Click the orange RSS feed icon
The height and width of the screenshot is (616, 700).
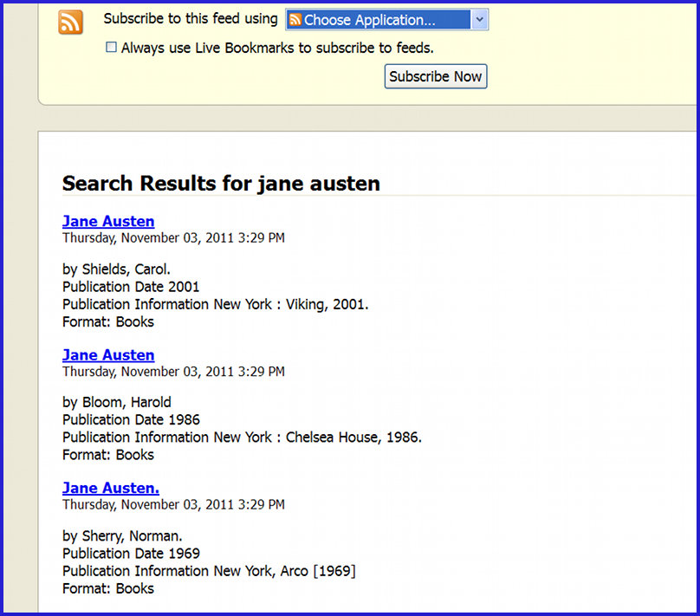(70, 22)
